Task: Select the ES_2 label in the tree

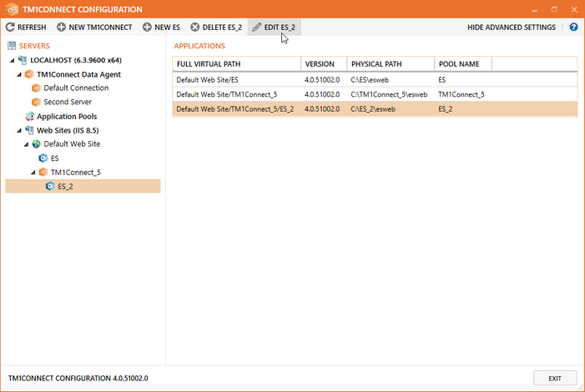Action: (x=65, y=187)
